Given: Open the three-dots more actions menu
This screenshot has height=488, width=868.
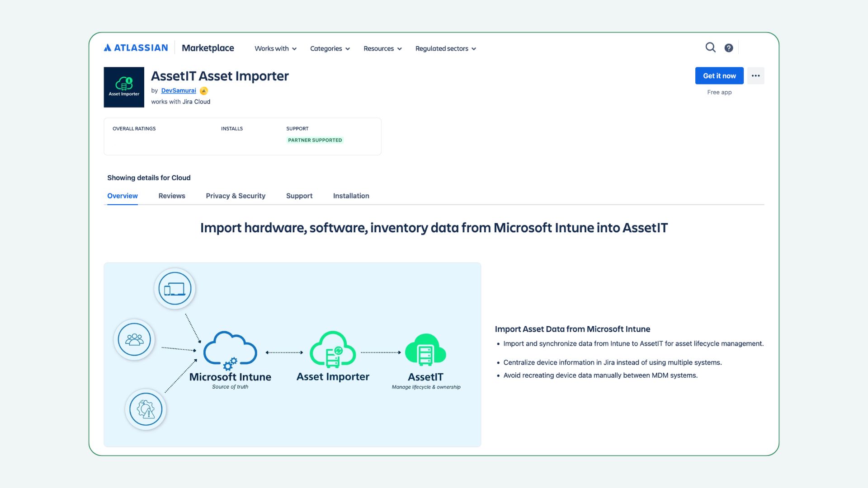Looking at the screenshot, I should pyautogui.click(x=755, y=76).
